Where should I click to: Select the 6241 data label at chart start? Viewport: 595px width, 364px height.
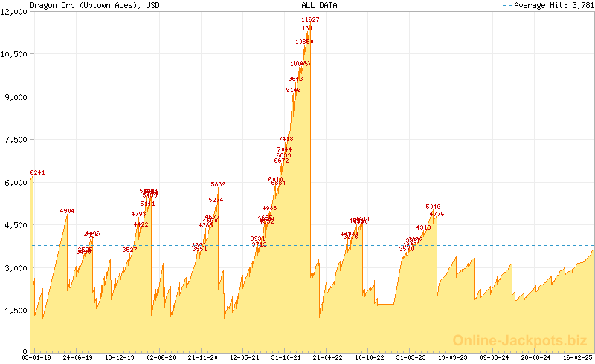[38, 172]
